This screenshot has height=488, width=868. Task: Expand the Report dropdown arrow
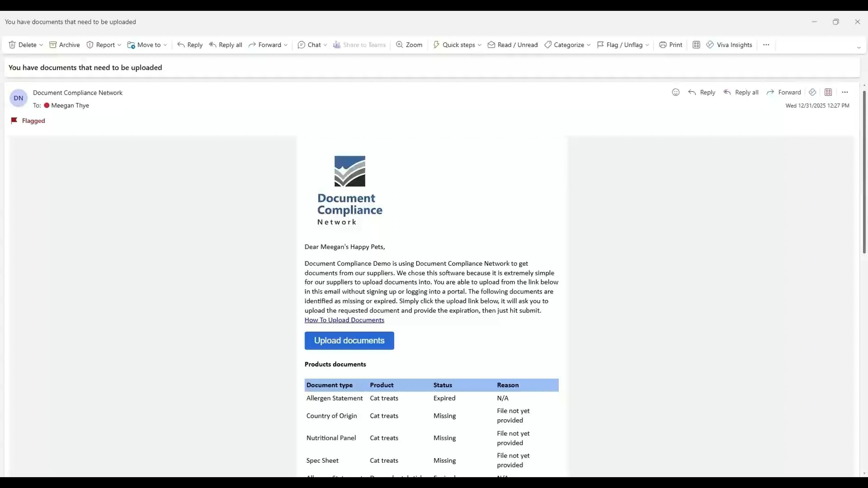(x=119, y=45)
